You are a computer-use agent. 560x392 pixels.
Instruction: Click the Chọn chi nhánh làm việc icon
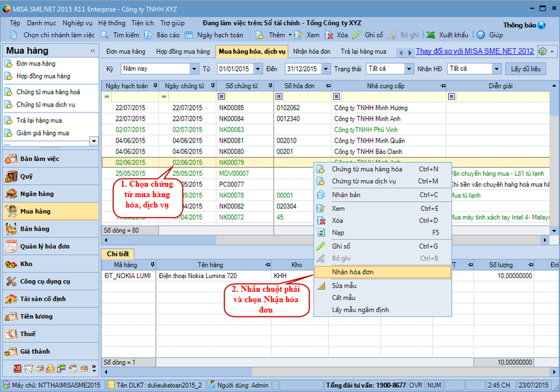(14, 35)
